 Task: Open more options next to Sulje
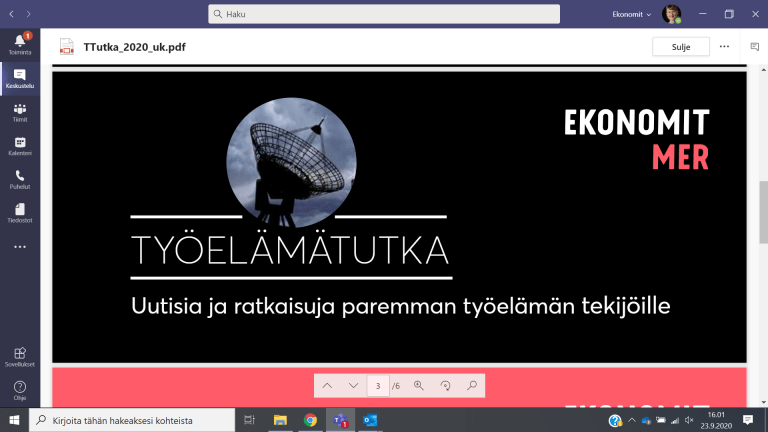(x=724, y=46)
